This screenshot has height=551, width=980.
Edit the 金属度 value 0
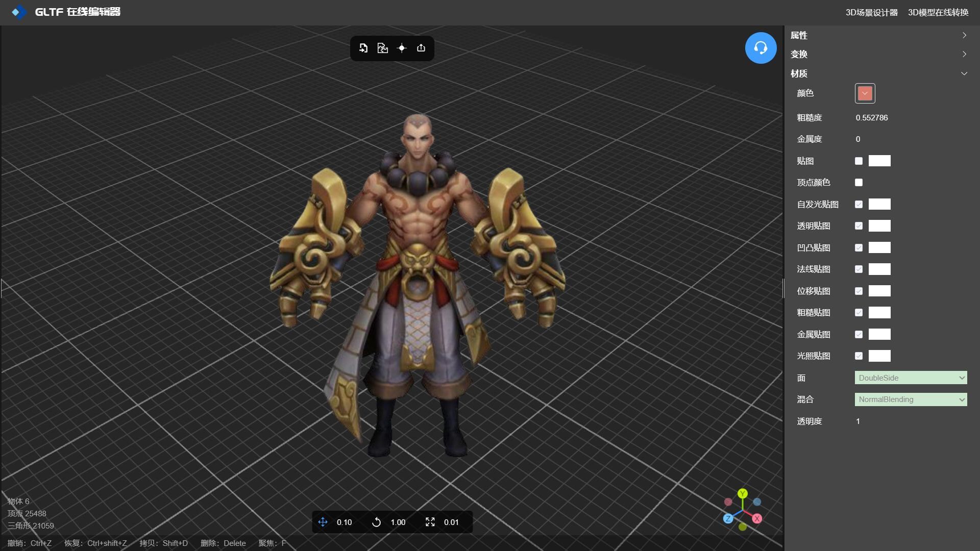click(x=858, y=139)
